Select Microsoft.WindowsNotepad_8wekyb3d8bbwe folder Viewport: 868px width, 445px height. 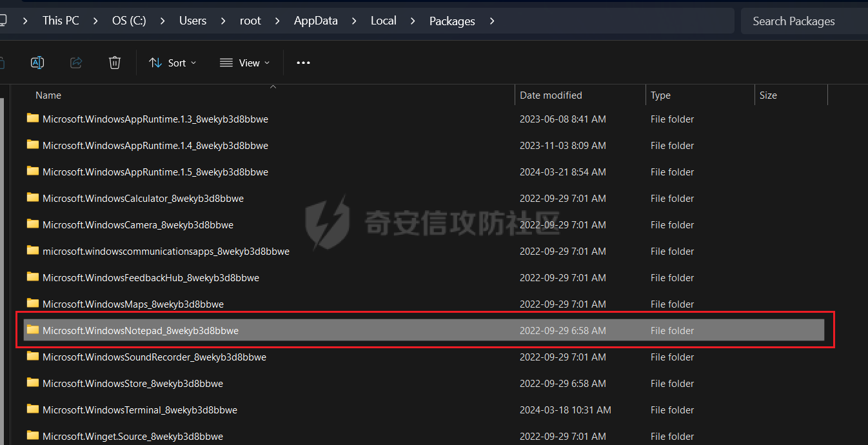[424, 330]
